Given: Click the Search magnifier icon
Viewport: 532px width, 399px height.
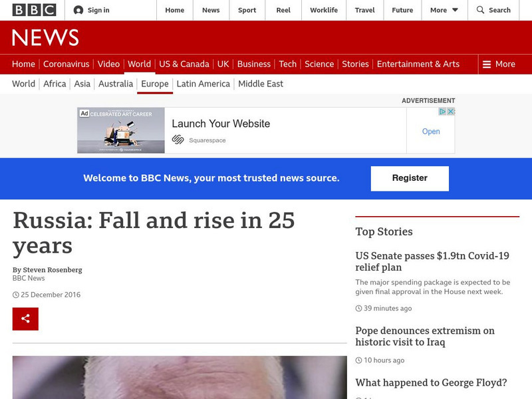Looking at the screenshot, I should [x=480, y=10].
